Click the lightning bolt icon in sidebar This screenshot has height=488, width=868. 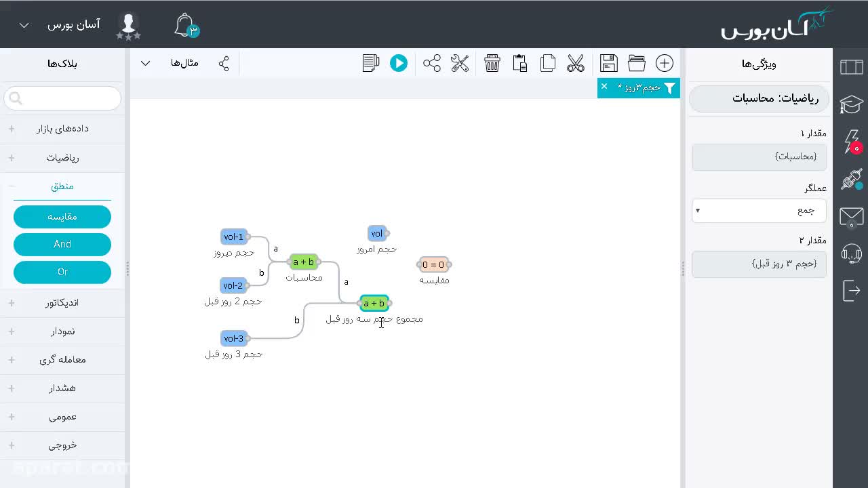click(x=852, y=142)
